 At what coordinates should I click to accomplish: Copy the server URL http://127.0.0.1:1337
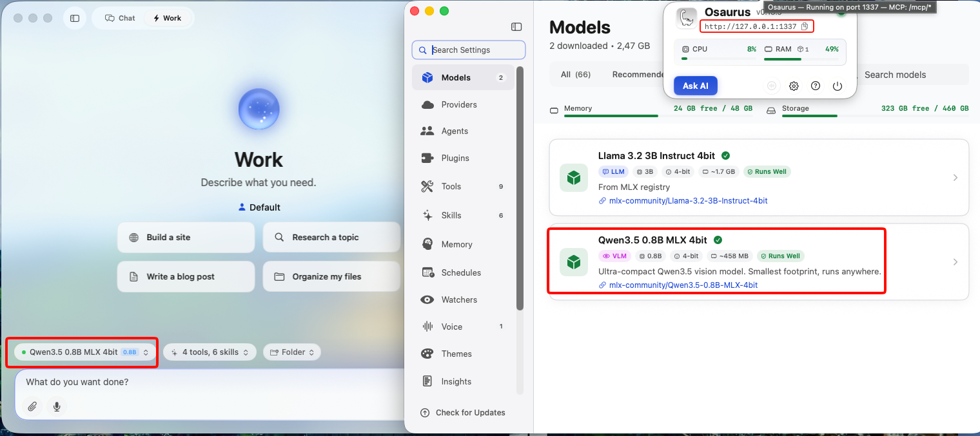[805, 26]
